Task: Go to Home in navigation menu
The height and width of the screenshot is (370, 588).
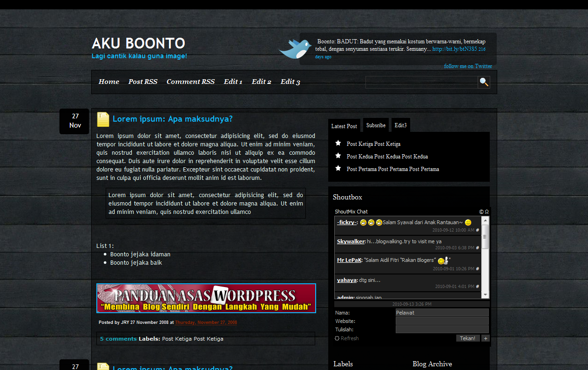Action: click(x=109, y=82)
